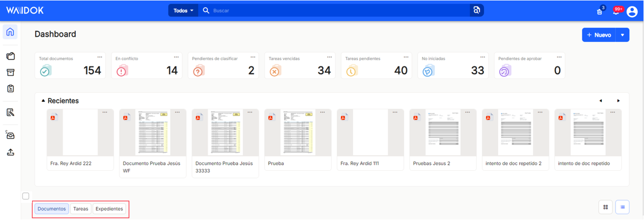Select the Expedientes tab
644x223 pixels.
click(x=109, y=208)
